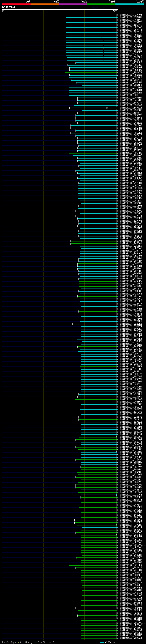
Task: Click the green alignment bar for UniRef100_A9NYV4
Action: click(x=91, y=72)
